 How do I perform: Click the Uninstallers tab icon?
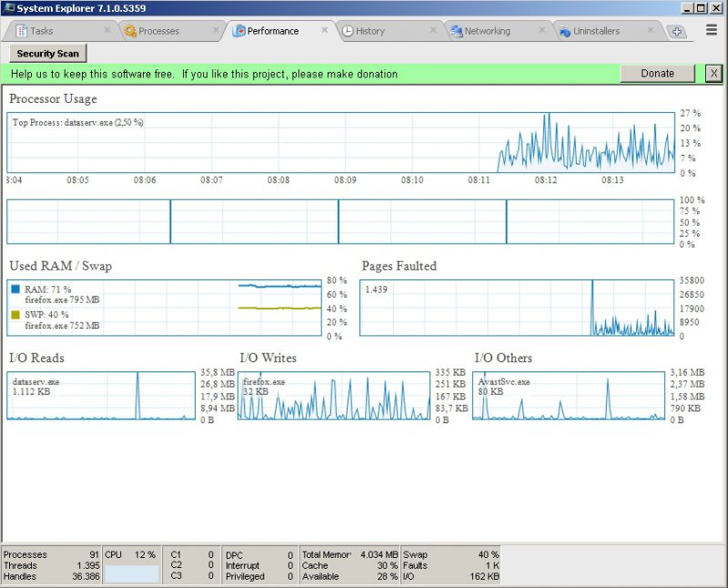564,31
